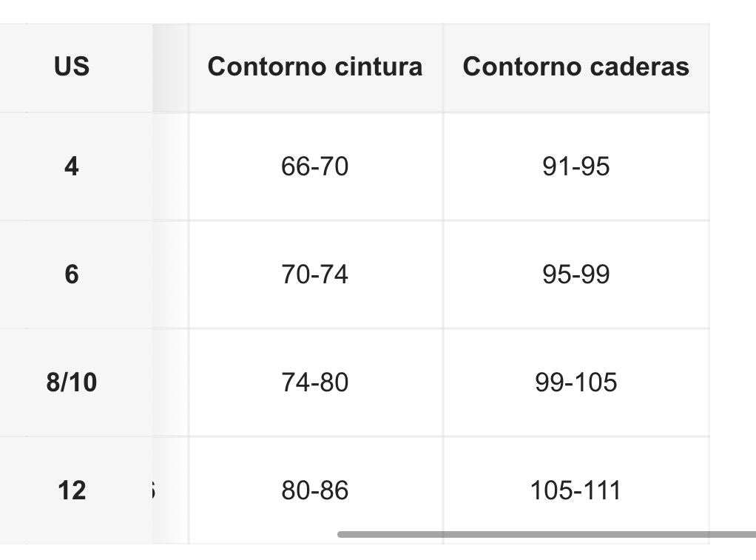Click waist value 74-80
Viewport: 756px width, 560px height.
(315, 382)
